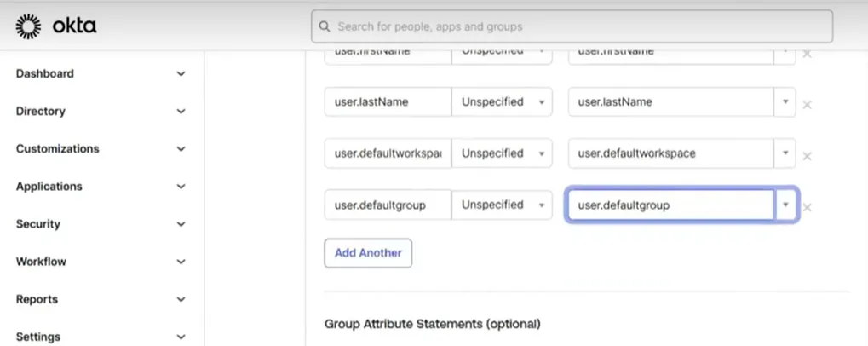The image size is (868, 346).
Task: Open Unspecified format dropdown for user.lastName
Action: 502,102
